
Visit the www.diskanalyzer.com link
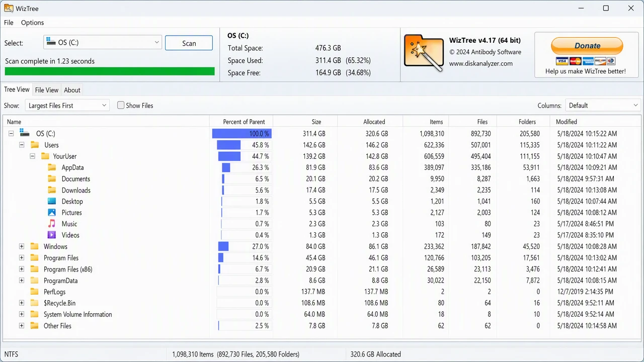point(480,63)
